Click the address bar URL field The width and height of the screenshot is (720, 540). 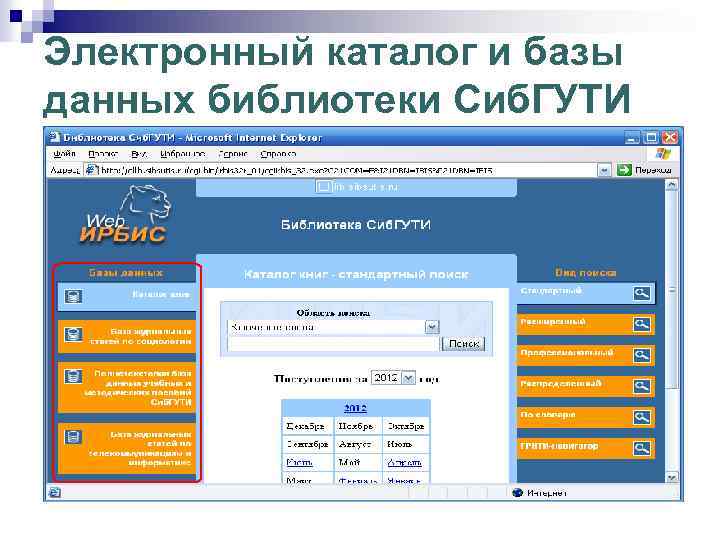coord(340,170)
